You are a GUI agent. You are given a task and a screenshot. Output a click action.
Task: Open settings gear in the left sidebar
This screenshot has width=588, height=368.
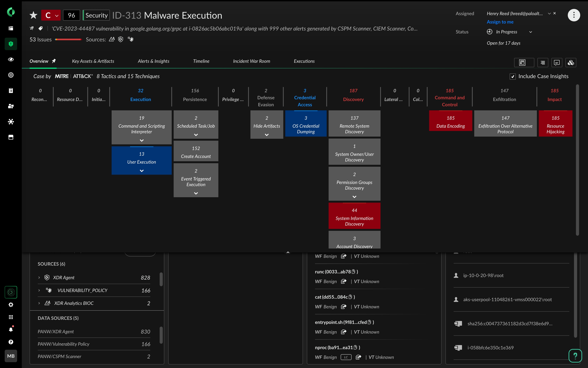point(11,305)
